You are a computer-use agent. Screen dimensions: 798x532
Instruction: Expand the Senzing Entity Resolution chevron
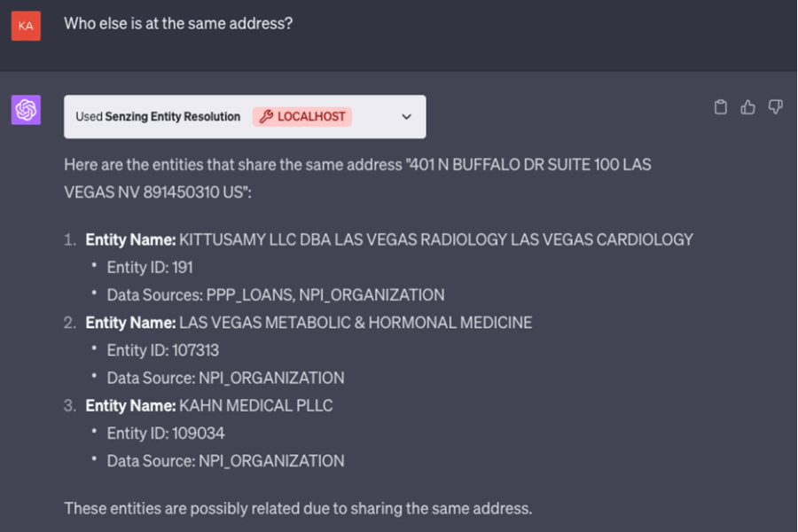407,116
